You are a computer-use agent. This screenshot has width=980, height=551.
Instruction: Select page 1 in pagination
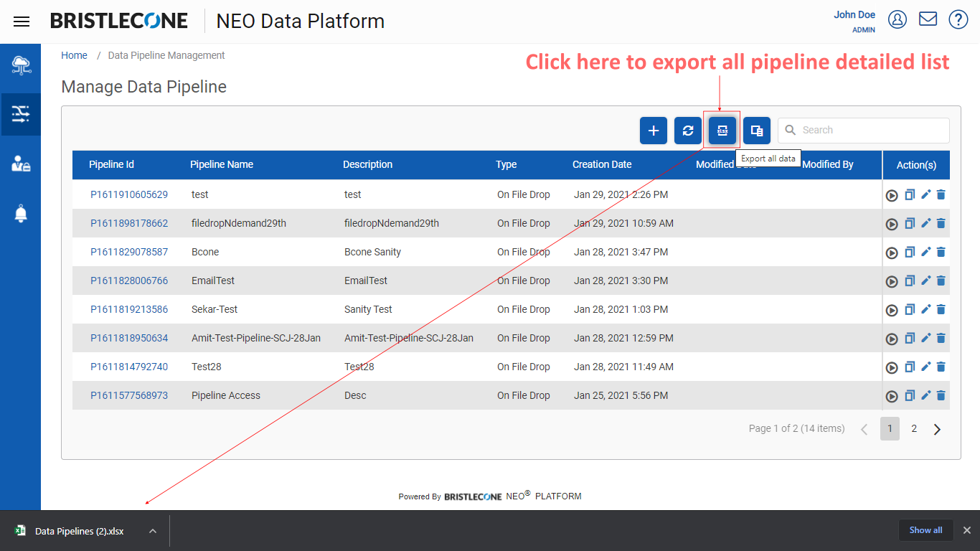pos(890,428)
